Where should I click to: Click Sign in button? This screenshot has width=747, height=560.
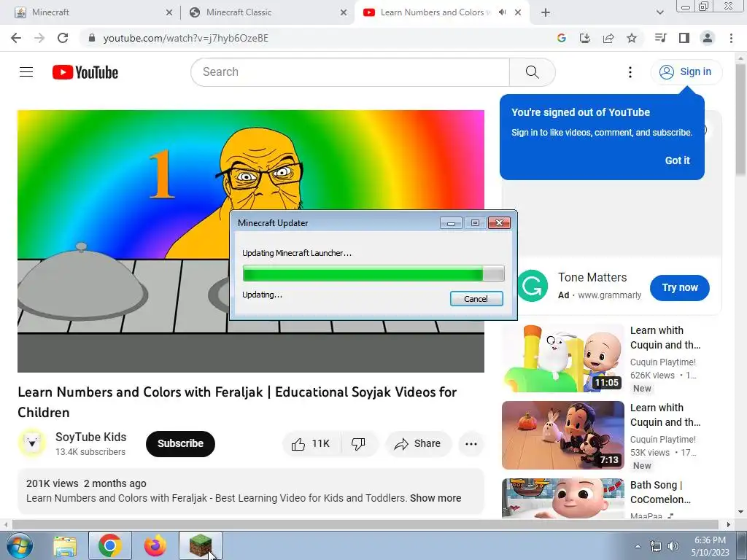pos(686,72)
